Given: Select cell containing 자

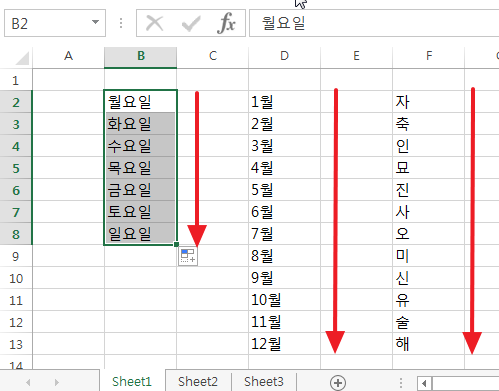Looking at the screenshot, I should (429, 102).
